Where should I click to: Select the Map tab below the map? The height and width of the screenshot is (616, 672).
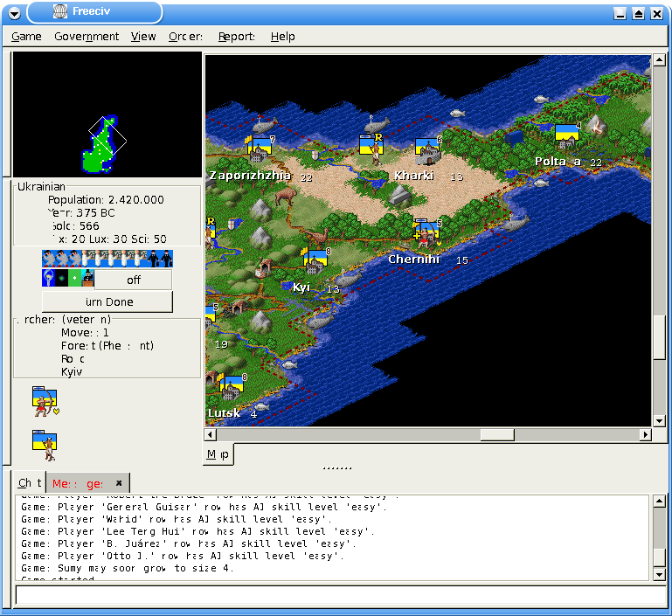[x=218, y=454]
